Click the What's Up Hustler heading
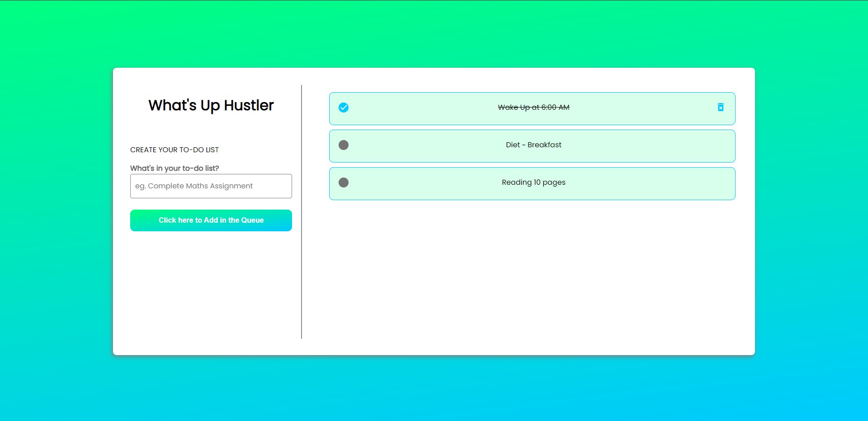The image size is (868, 421). [211, 105]
